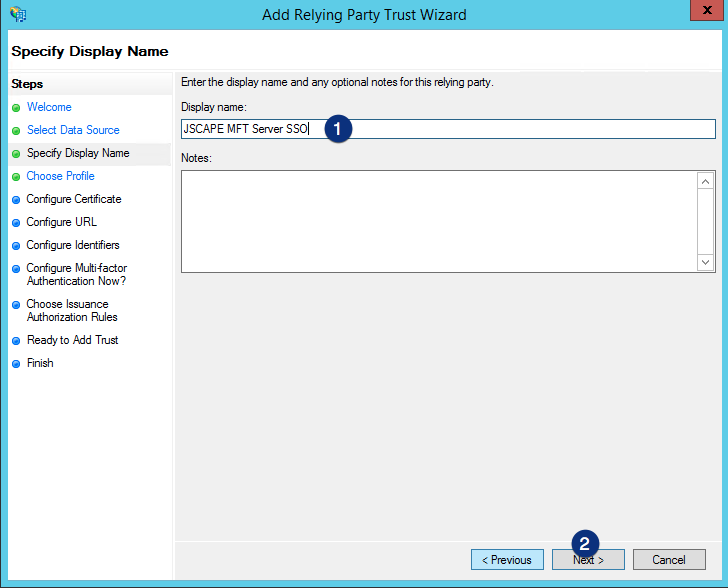
Task: Click the green bullet beside Welcome step
Action: (x=16, y=108)
